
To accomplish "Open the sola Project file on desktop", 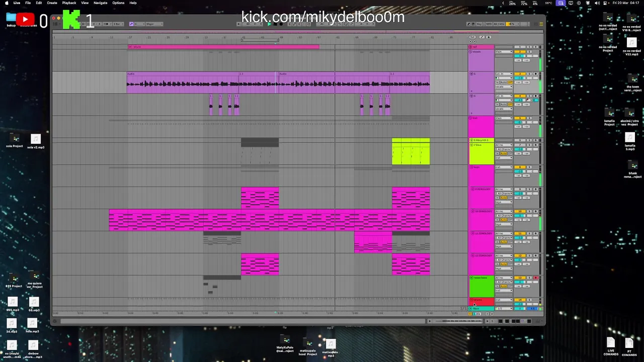I will click(15, 141).
